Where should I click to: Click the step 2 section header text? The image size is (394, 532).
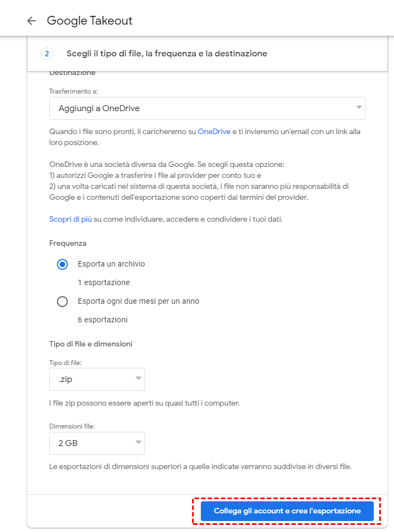[167, 54]
